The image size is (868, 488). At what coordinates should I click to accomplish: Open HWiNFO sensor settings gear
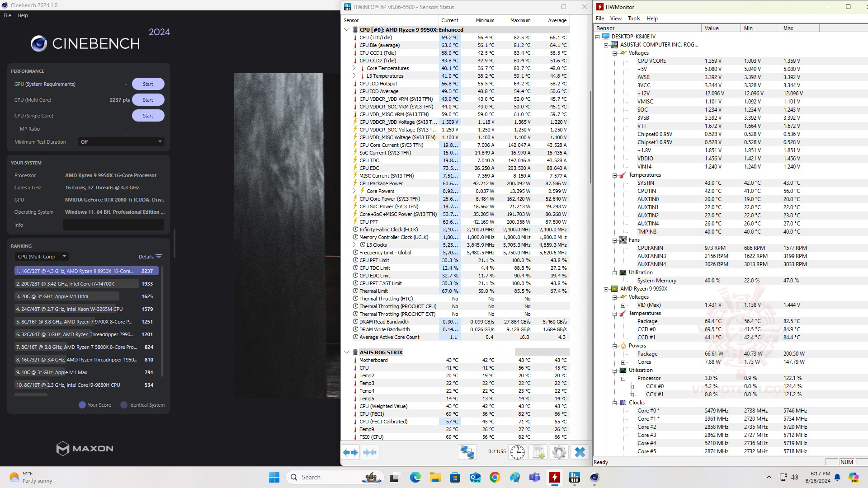click(x=559, y=452)
